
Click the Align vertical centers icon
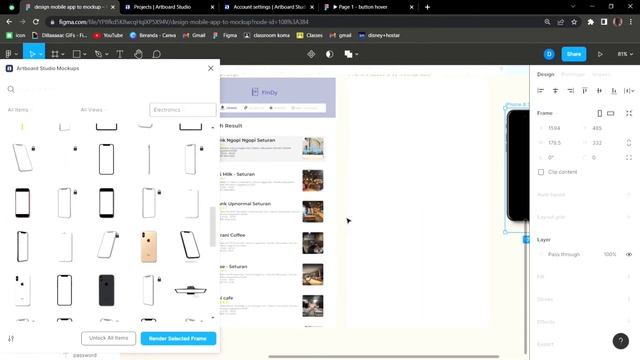coord(599,91)
